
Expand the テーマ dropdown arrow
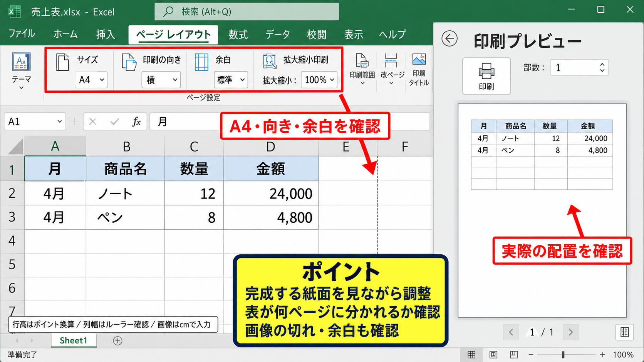click(21, 88)
